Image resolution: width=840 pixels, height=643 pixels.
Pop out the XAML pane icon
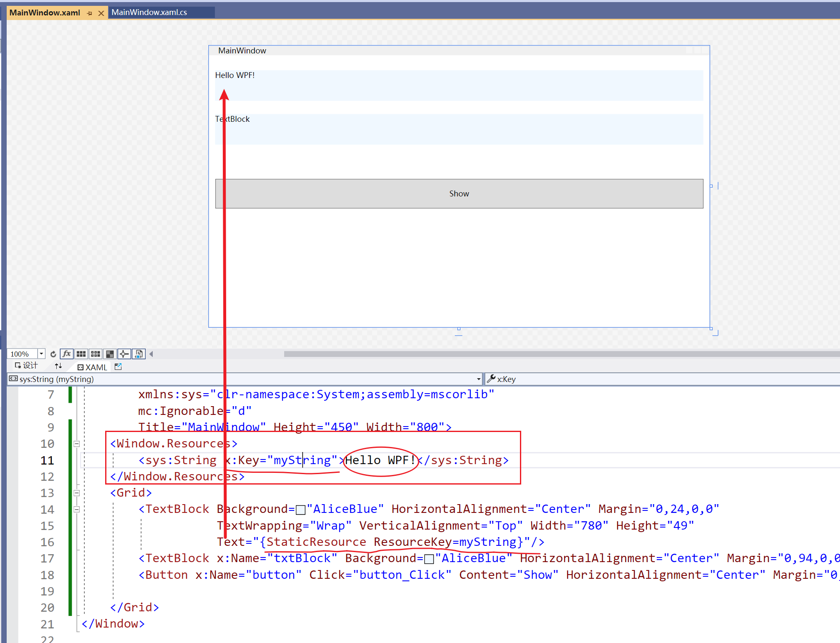118,367
